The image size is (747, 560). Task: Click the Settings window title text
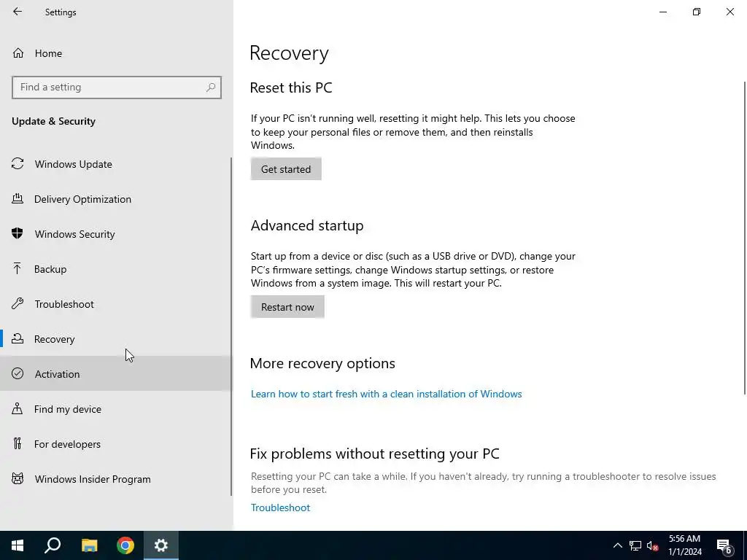coord(61,12)
